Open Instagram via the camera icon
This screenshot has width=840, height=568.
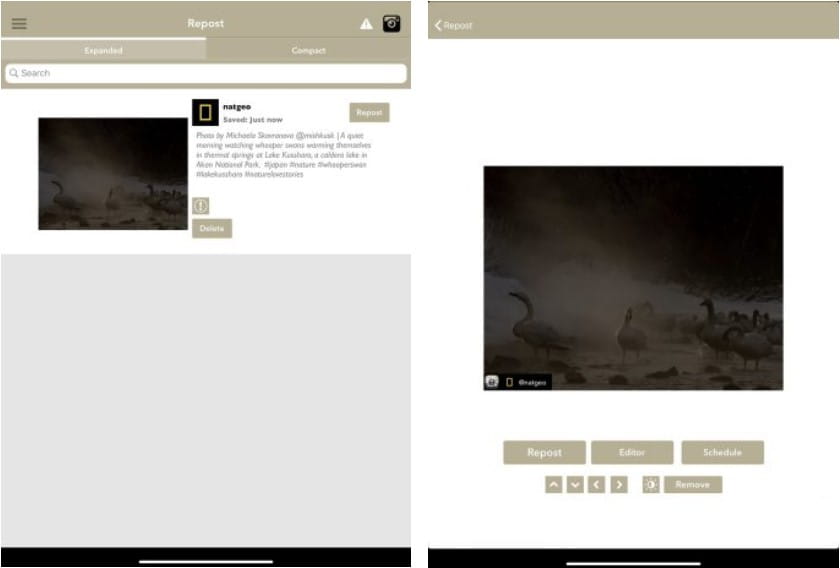tap(392, 24)
